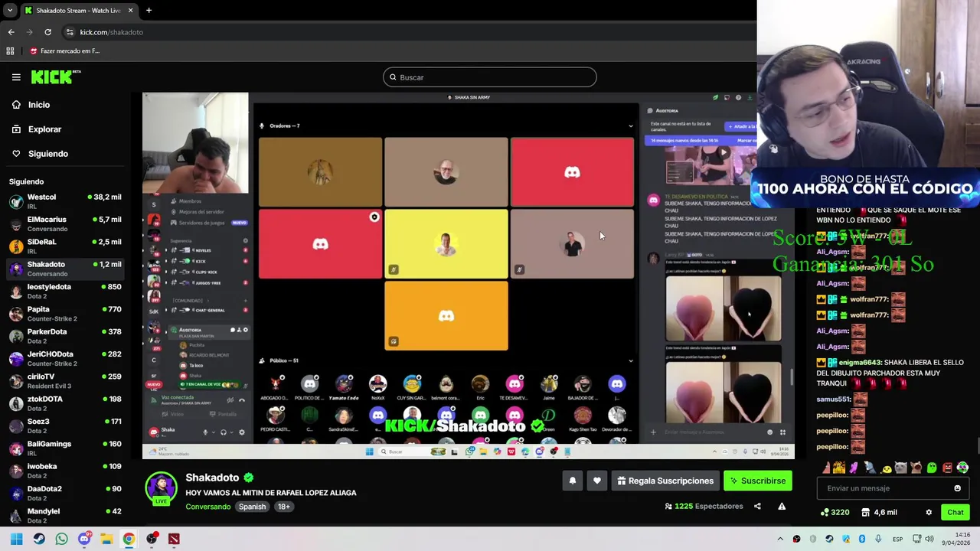The height and width of the screenshot is (551, 980).
Task: Open Steam from the taskbar
Action: click(39, 539)
